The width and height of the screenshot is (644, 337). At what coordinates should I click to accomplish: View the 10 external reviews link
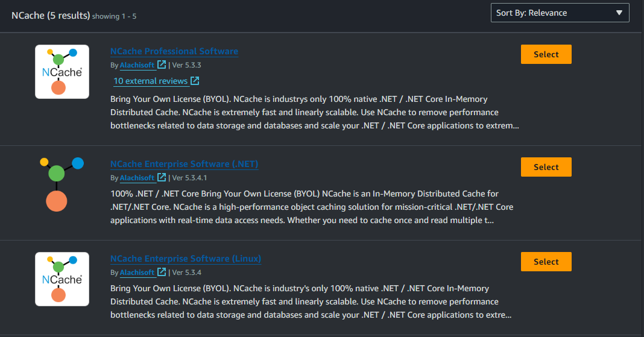pos(150,81)
